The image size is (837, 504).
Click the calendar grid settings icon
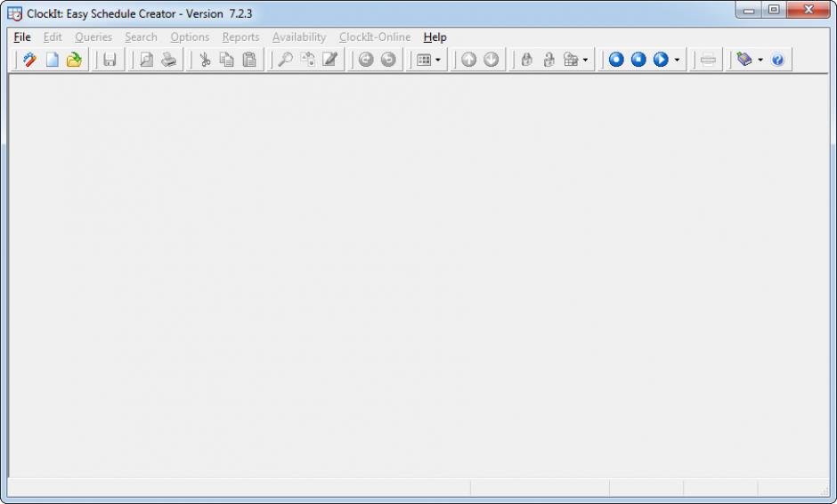click(571, 60)
